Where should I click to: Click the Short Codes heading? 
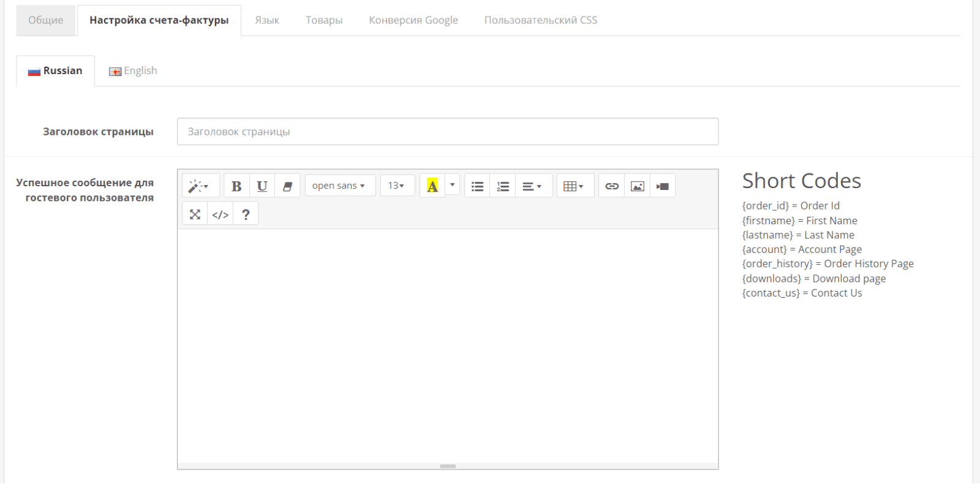pos(802,181)
